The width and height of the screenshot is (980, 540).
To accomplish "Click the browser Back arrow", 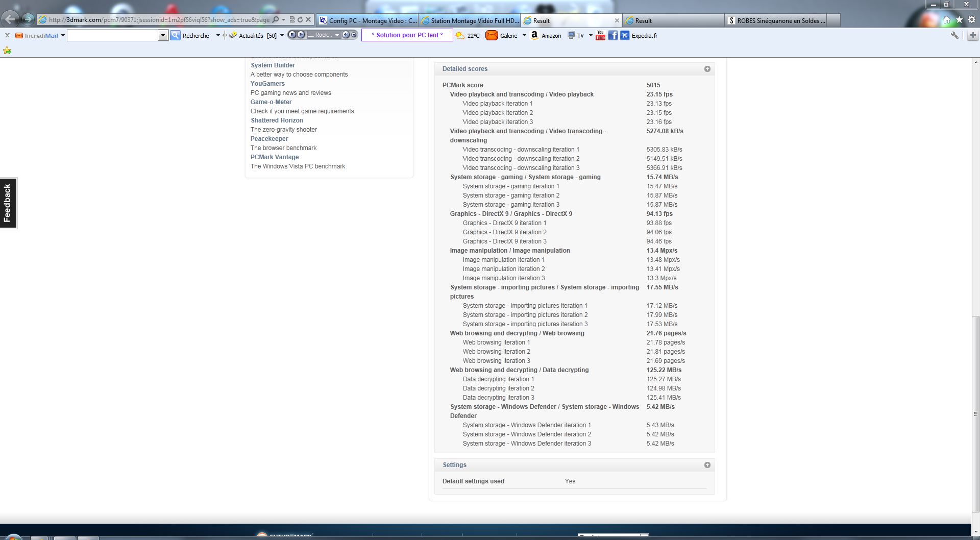I will pyautogui.click(x=10, y=20).
